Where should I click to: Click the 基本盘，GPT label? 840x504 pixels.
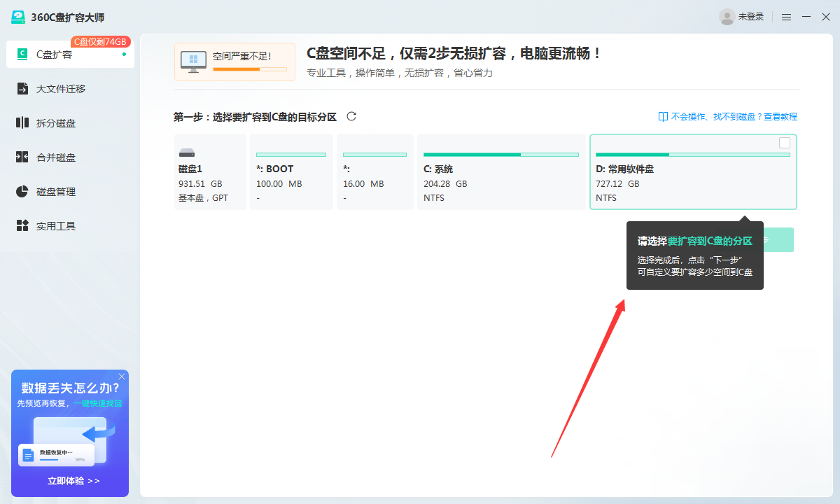[x=203, y=198]
